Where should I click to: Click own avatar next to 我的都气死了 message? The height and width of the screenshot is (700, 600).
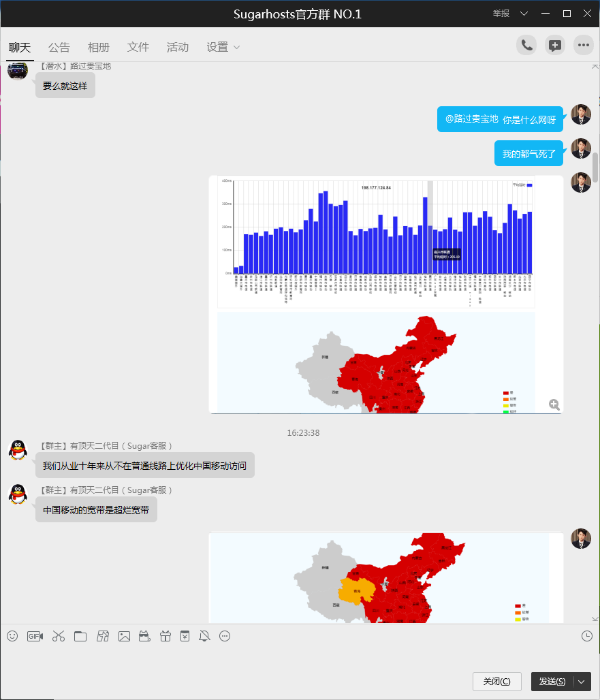pos(581,148)
